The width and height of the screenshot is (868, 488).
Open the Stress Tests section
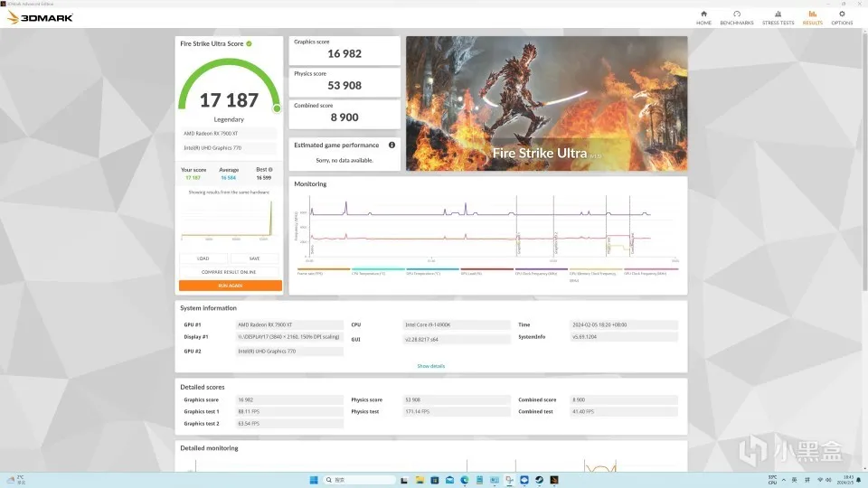tap(778, 18)
